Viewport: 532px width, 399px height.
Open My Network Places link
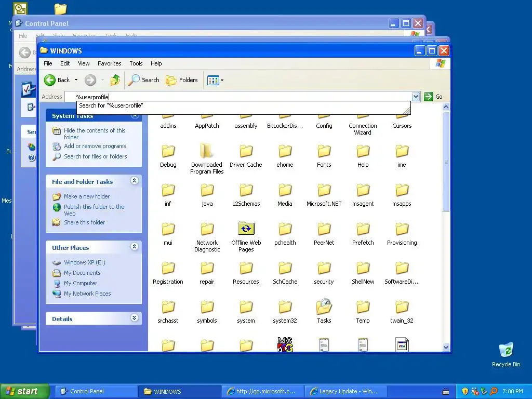[87, 294]
